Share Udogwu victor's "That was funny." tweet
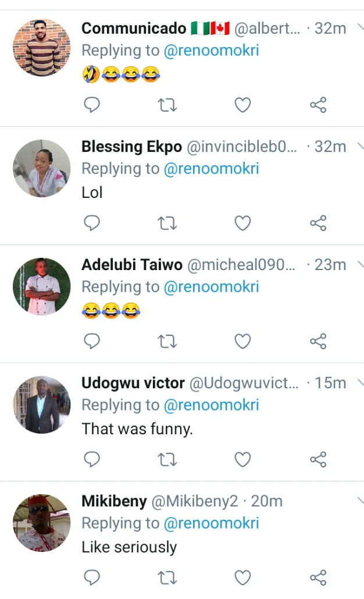The height and width of the screenshot is (599, 364). [318, 459]
